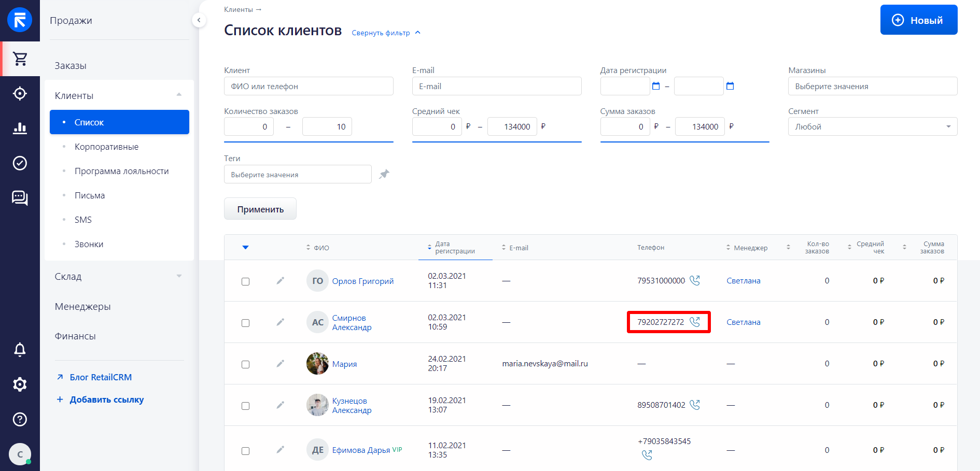The width and height of the screenshot is (980, 471).
Task: Click the pencil edit icon for Мария
Action: pyautogui.click(x=280, y=364)
